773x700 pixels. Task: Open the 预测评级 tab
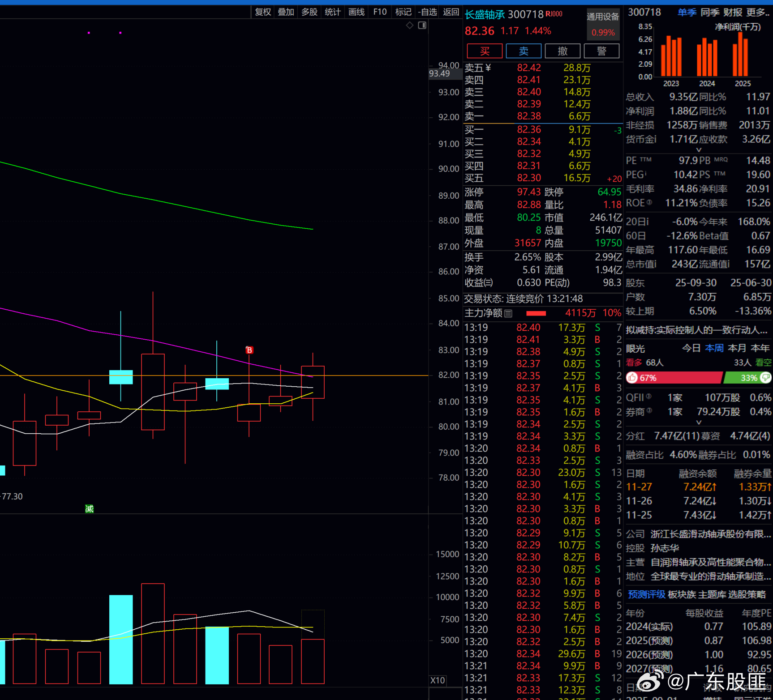647,594
